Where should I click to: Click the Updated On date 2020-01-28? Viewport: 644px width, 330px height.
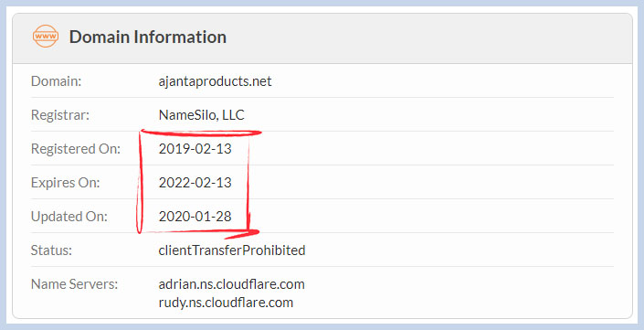195,216
